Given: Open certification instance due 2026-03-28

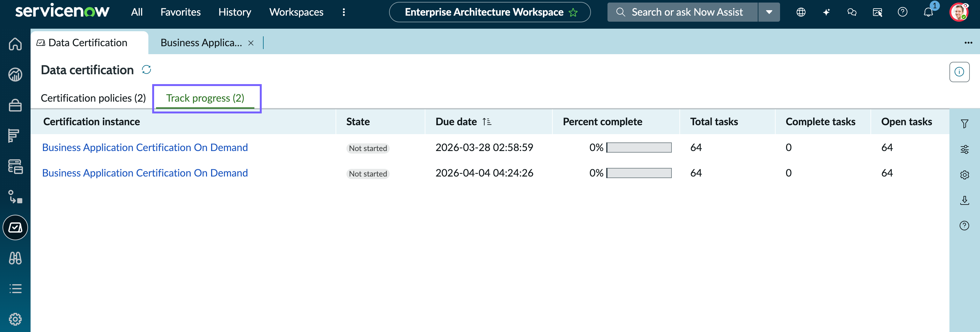Looking at the screenshot, I should (145, 147).
